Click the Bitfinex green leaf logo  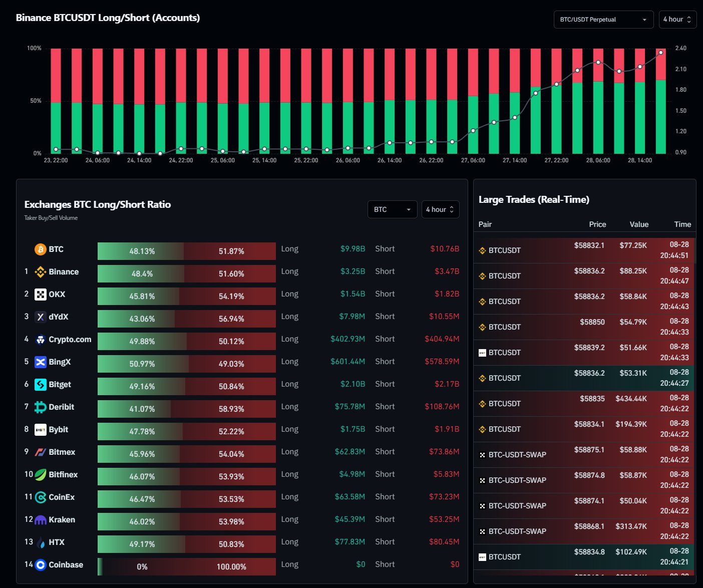coord(40,475)
